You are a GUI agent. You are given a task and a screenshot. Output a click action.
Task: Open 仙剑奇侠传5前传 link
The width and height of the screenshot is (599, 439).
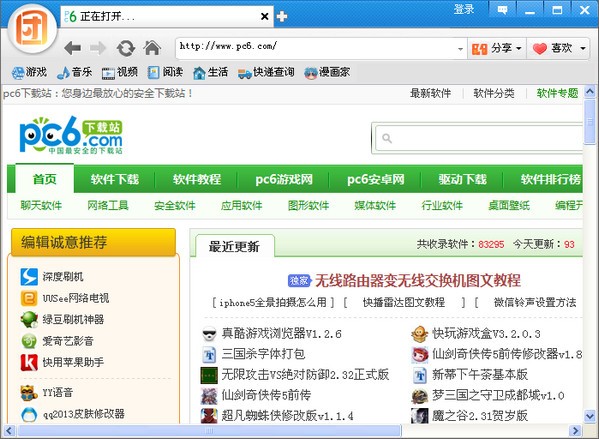point(266,395)
